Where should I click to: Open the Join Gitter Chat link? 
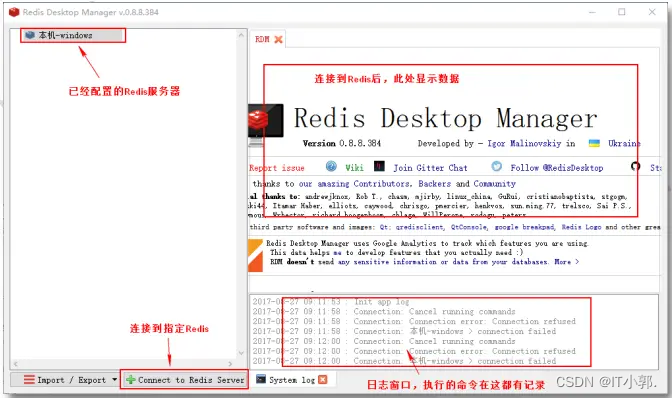click(430, 168)
